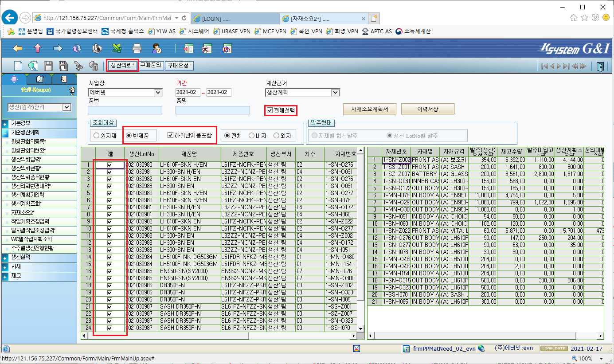Click the yellow back arrow toolbar icon
The image size is (614, 364).
[x=17, y=48]
